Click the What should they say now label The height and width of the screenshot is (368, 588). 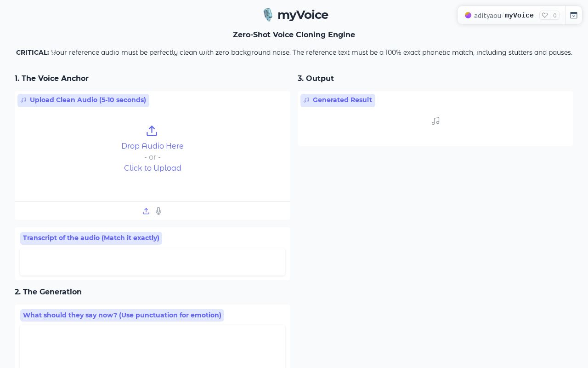[x=122, y=315]
